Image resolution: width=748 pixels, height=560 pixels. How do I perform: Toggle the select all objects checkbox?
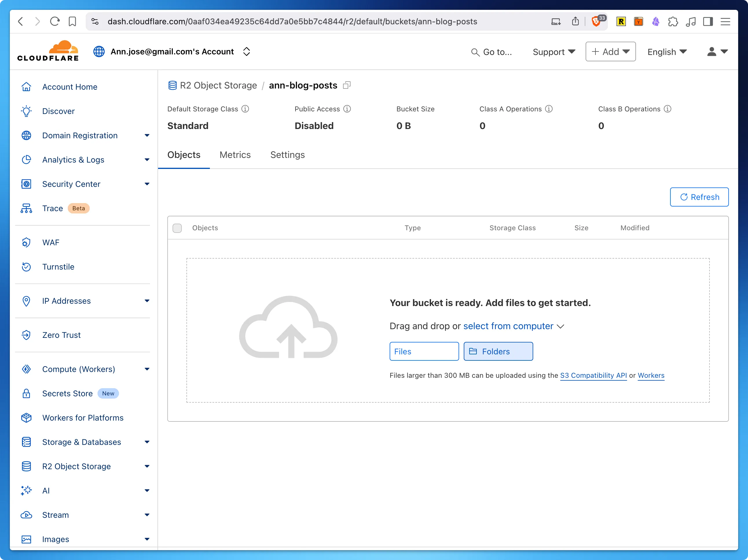(177, 228)
